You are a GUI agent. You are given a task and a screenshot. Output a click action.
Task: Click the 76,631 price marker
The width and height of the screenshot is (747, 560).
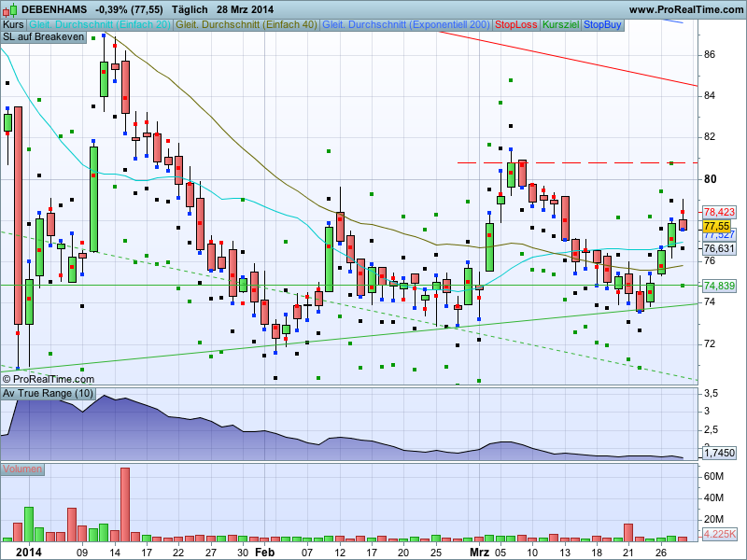click(x=719, y=249)
